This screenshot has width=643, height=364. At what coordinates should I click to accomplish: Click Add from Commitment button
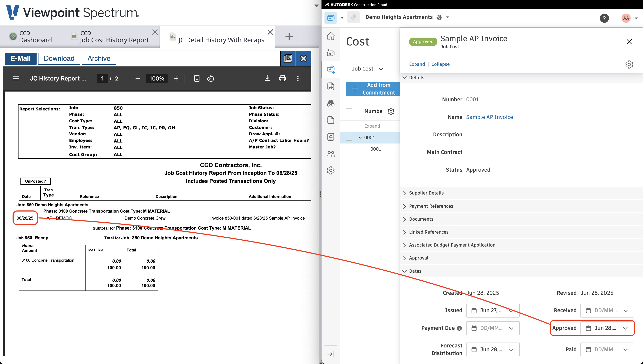coord(373,89)
